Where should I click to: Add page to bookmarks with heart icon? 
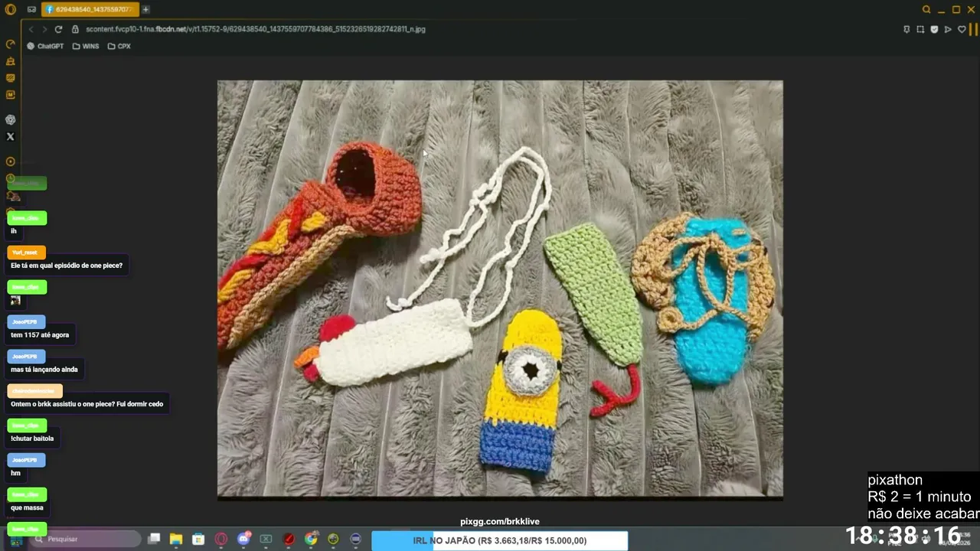pyautogui.click(x=962, y=29)
